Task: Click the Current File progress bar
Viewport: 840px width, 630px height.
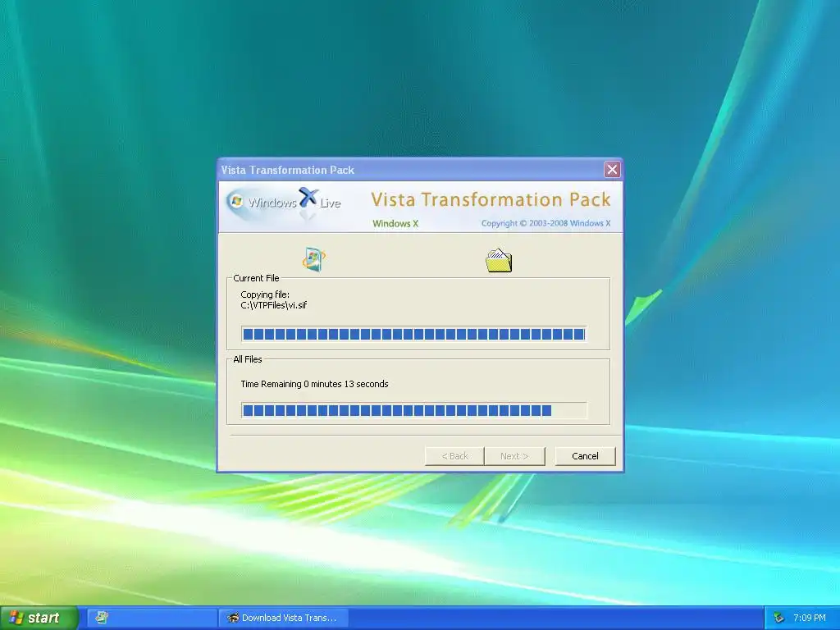Action: click(413, 335)
